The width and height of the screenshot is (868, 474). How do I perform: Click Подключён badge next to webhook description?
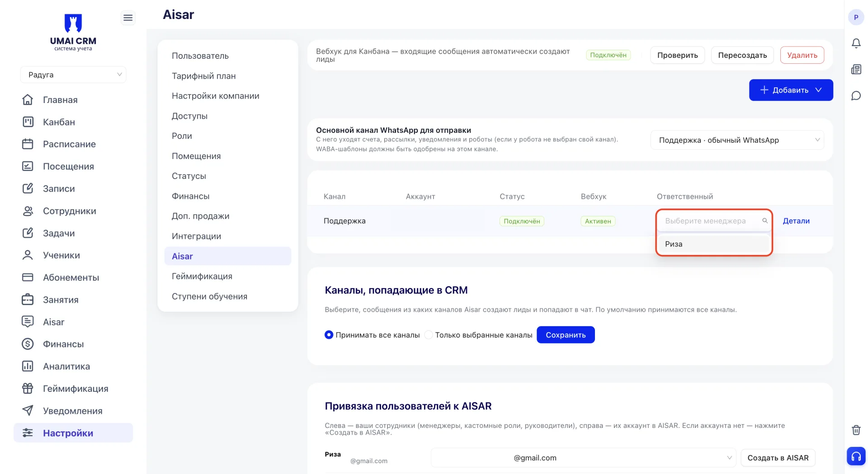point(608,55)
